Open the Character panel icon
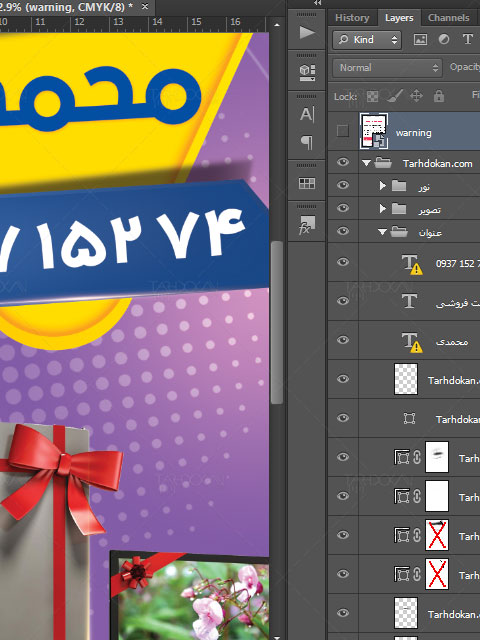480x640 pixels. tap(307, 114)
